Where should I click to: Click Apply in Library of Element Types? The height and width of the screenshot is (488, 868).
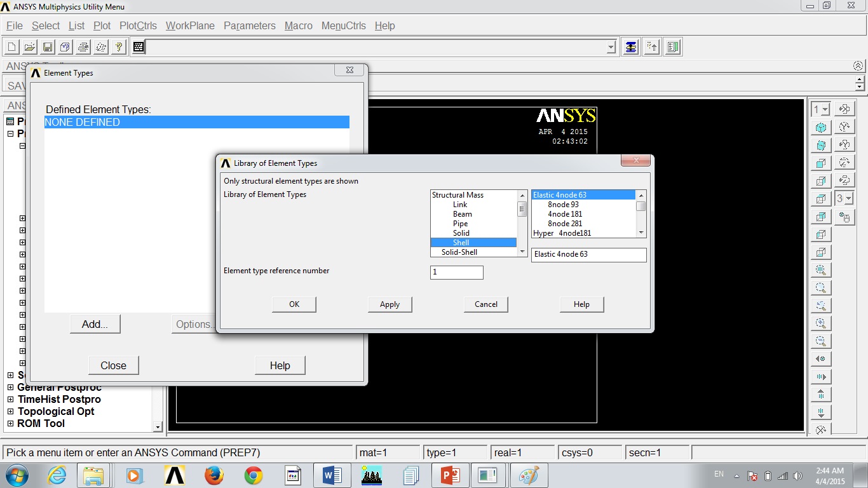(x=390, y=304)
